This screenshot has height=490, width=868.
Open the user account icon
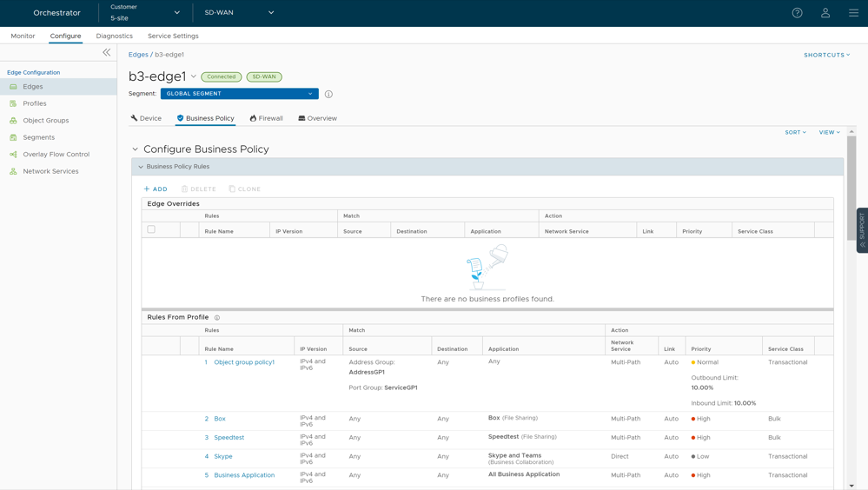pyautogui.click(x=825, y=13)
